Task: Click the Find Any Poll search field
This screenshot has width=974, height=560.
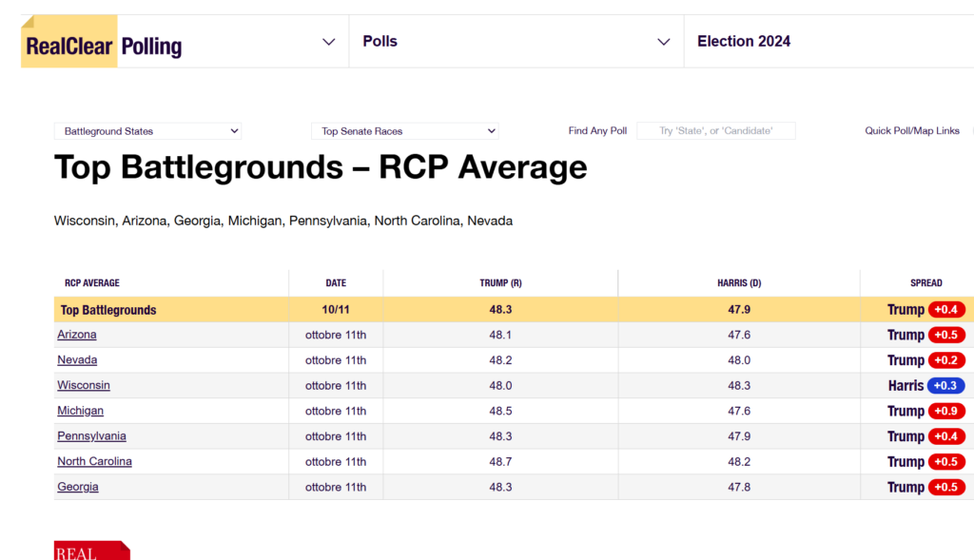Action: tap(715, 131)
